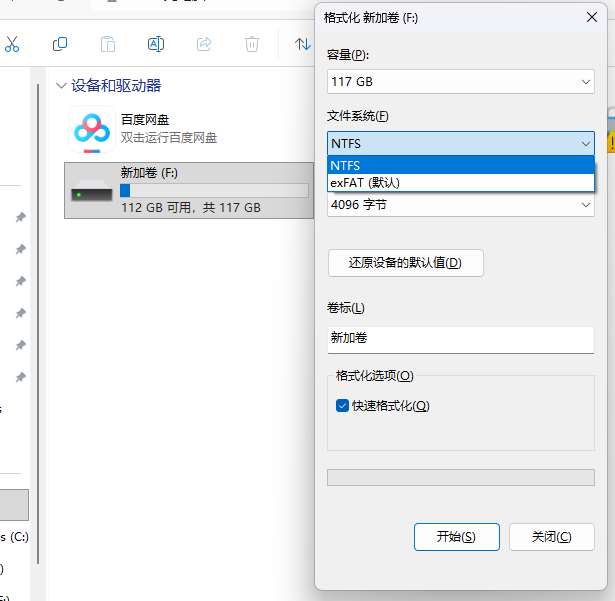The width and height of the screenshot is (615, 601).
Task: Click the 关闭 button in dialog
Action: point(551,537)
